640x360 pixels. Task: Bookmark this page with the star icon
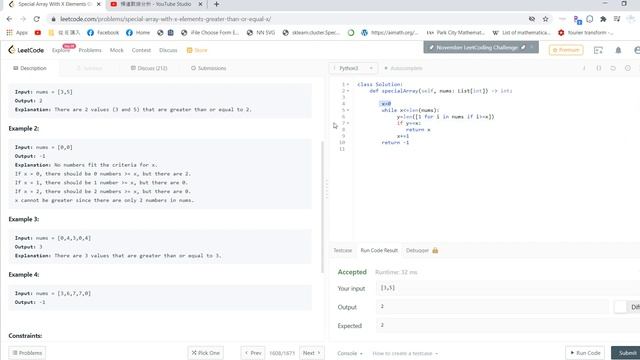click(545, 19)
